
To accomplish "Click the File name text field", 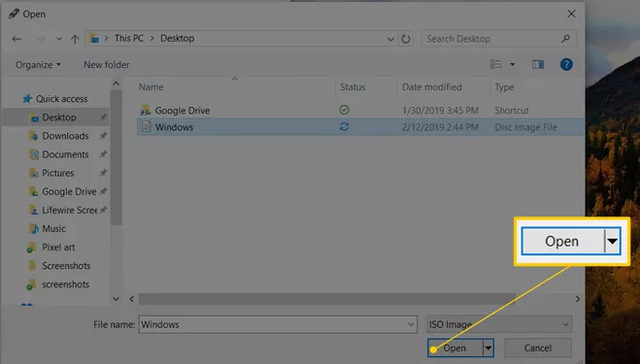I will (x=278, y=324).
